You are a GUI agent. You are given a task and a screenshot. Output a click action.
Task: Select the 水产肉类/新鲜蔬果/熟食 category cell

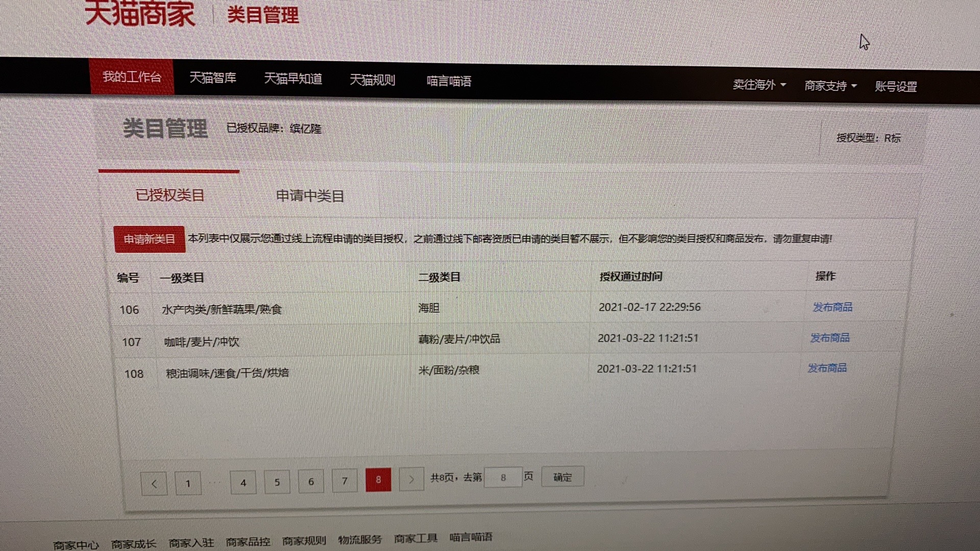222,309
